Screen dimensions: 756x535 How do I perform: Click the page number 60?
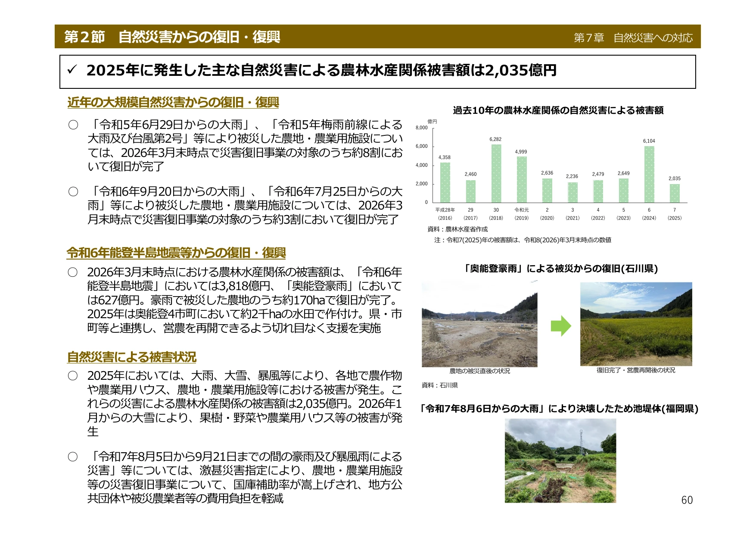point(687,500)
